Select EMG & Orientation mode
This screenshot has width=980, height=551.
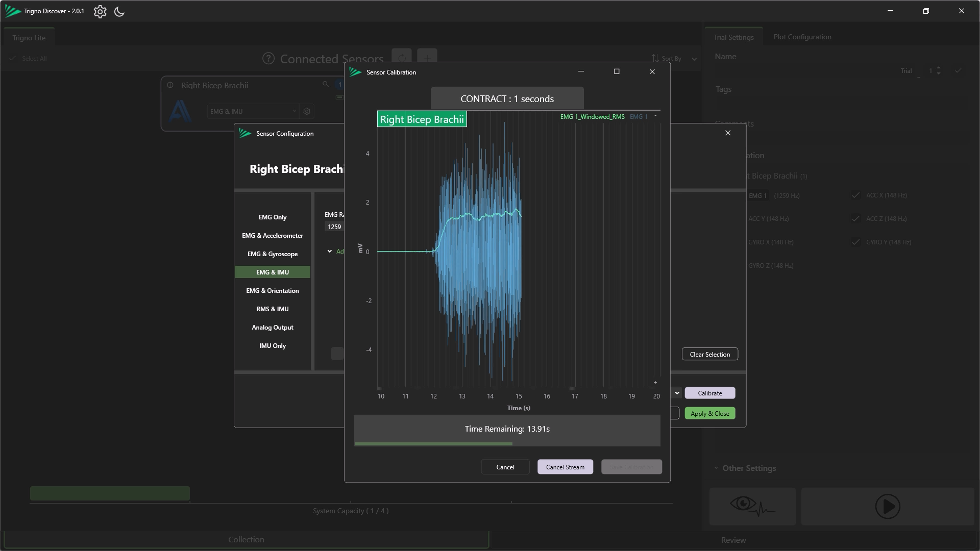273,291
